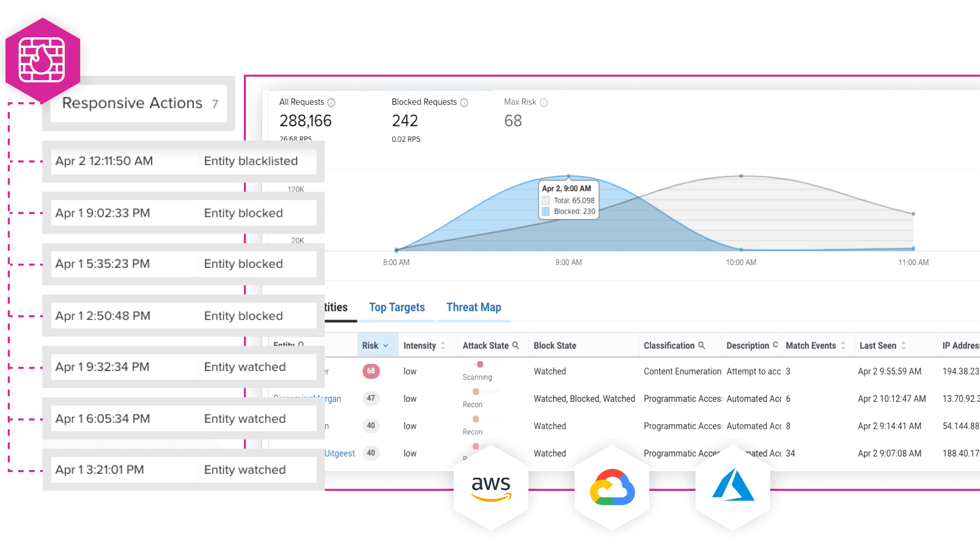Click the Google Cloud logo

coord(612,488)
